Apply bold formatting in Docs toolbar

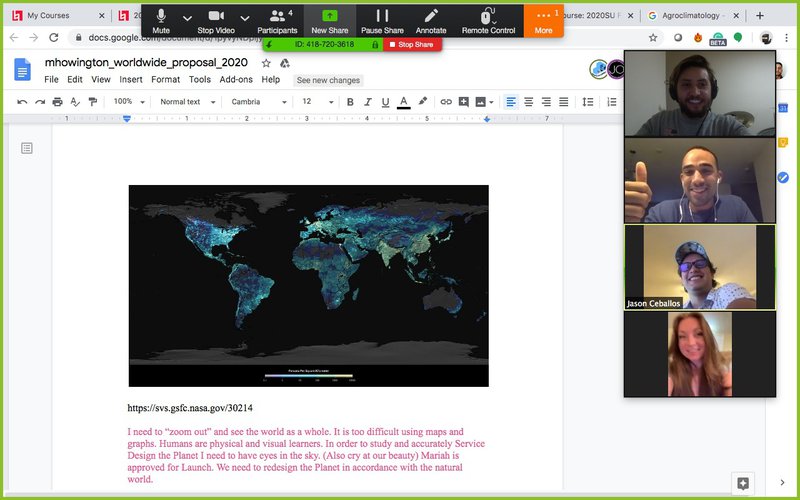pos(350,102)
